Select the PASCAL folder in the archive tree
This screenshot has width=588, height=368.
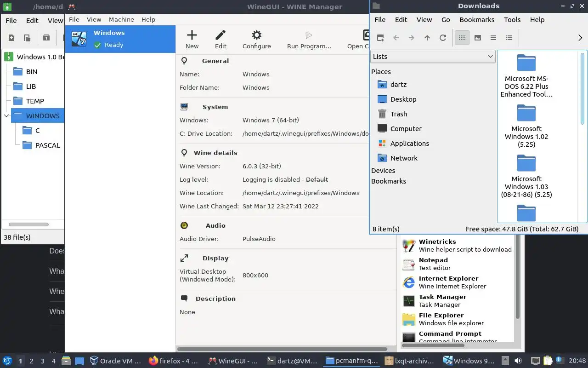tap(47, 145)
